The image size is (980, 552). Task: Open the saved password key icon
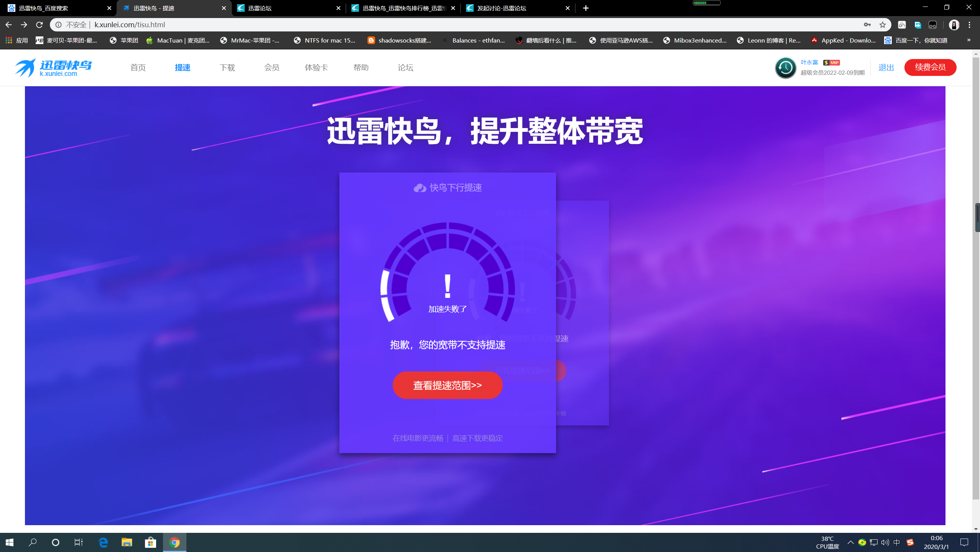click(867, 25)
